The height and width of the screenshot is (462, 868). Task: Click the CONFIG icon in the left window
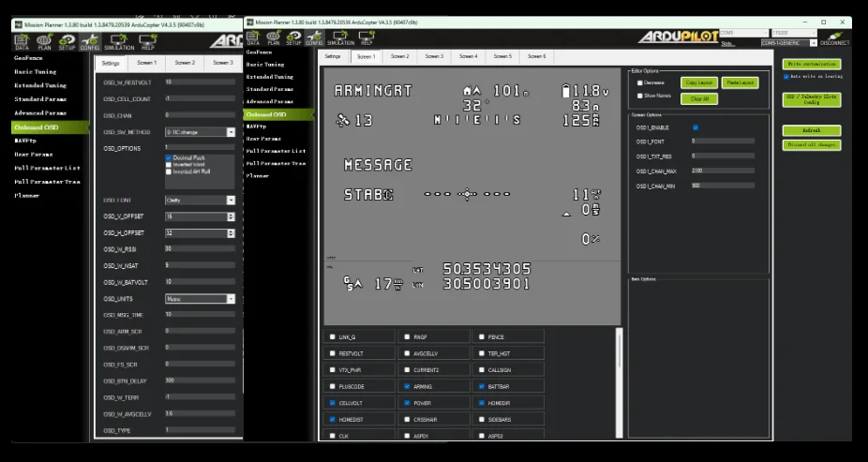[x=90, y=42]
